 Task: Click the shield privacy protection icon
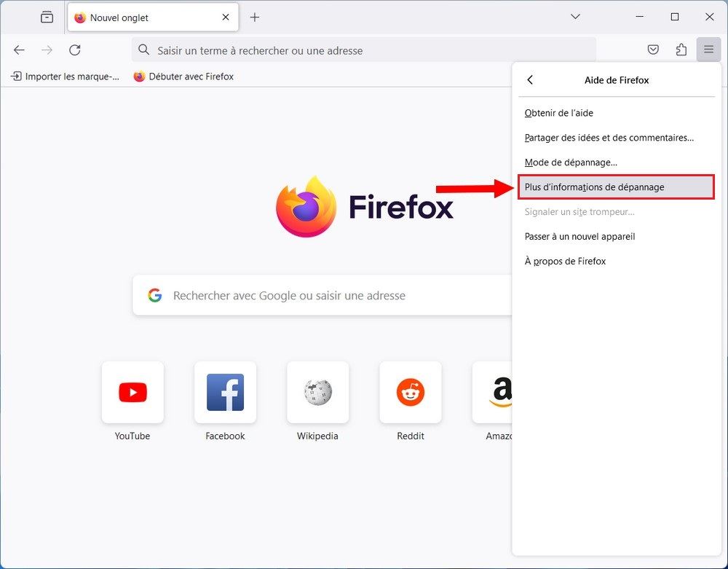click(x=653, y=50)
